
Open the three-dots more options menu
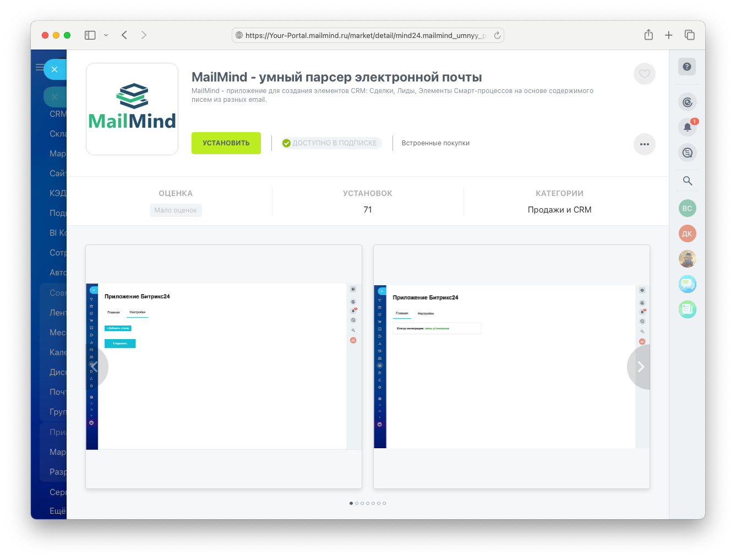point(644,144)
